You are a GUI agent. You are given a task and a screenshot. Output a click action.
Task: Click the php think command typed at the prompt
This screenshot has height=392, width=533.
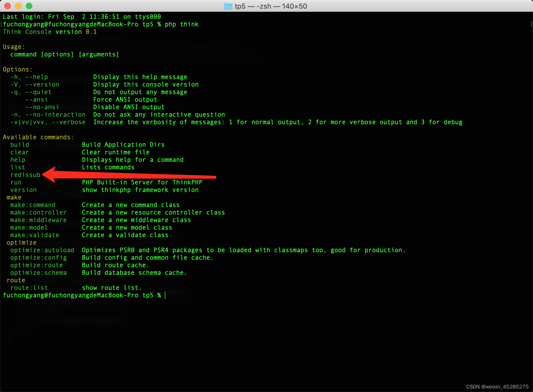click(181, 24)
